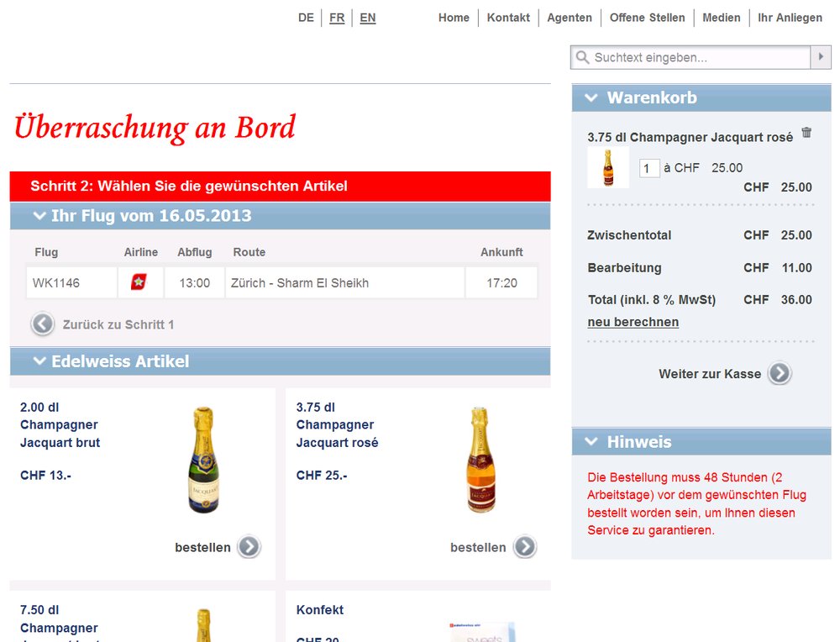Click Zurück zu Schritt 1 link
The image size is (840, 642).
pos(118,324)
